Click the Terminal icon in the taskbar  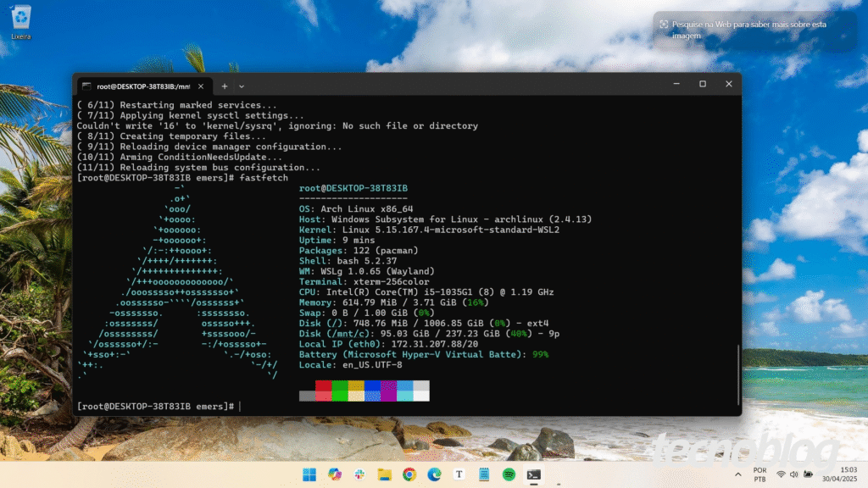pyautogui.click(x=534, y=474)
